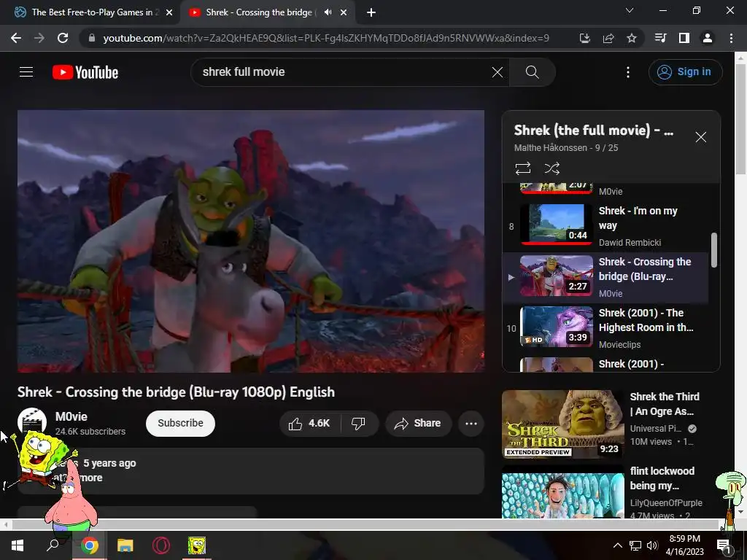Click 'Dawid Rembicki' uploader text

pos(630,242)
